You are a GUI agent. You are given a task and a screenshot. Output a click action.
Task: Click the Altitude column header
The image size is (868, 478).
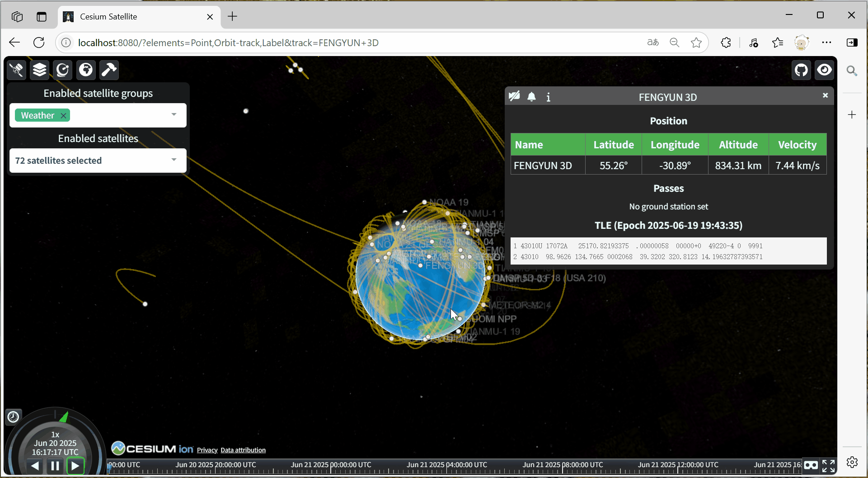tap(738, 145)
